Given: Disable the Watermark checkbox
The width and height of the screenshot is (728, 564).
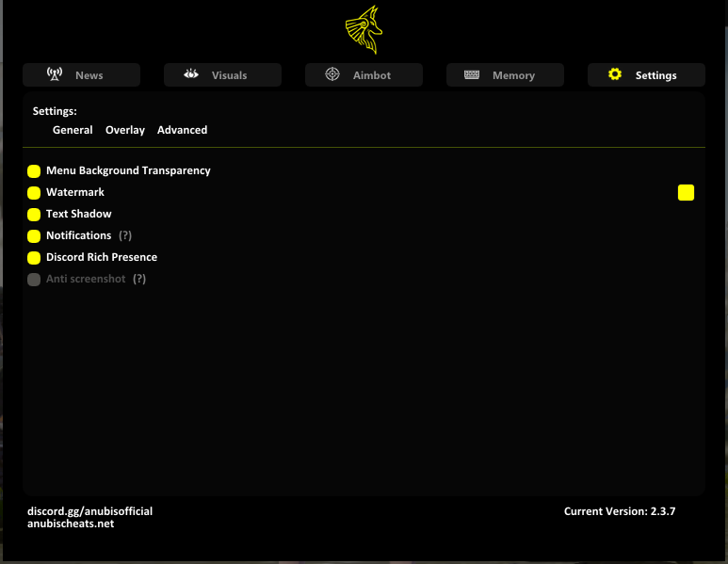Looking at the screenshot, I should click(x=34, y=193).
